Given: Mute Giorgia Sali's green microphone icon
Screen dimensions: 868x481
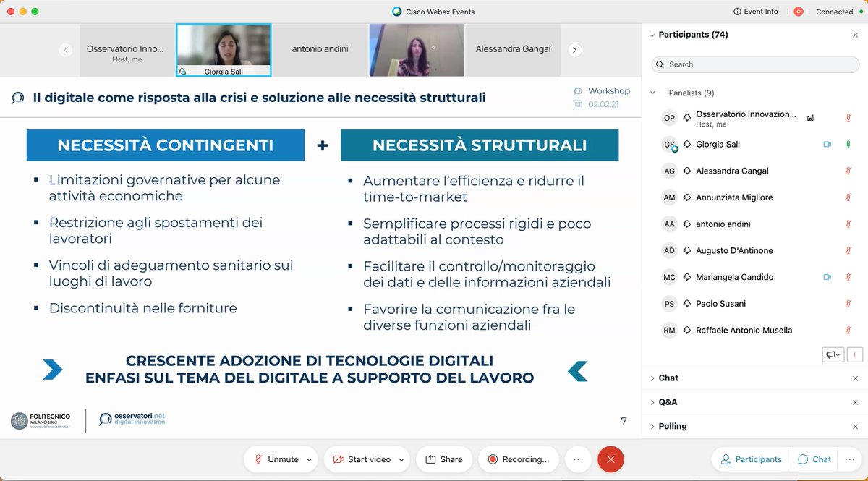Looking at the screenshot, I should click(848, 144).
